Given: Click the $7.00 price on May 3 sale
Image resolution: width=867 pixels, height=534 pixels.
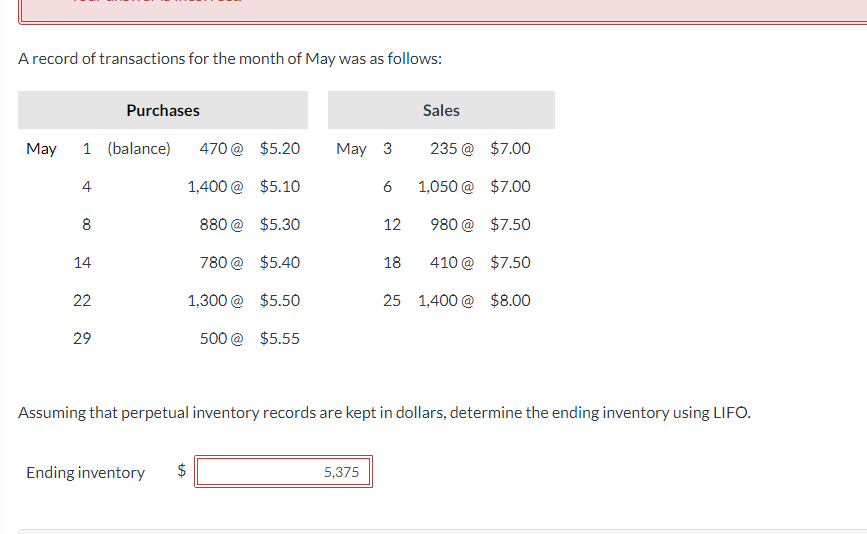Looking at the screenshot, I should click(x=510, y=149).
